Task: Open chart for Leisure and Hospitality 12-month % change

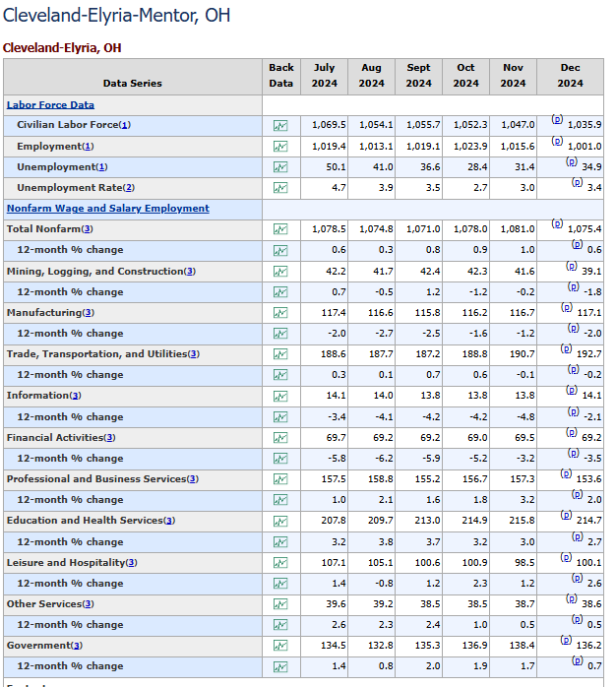Action: point(280,583)
